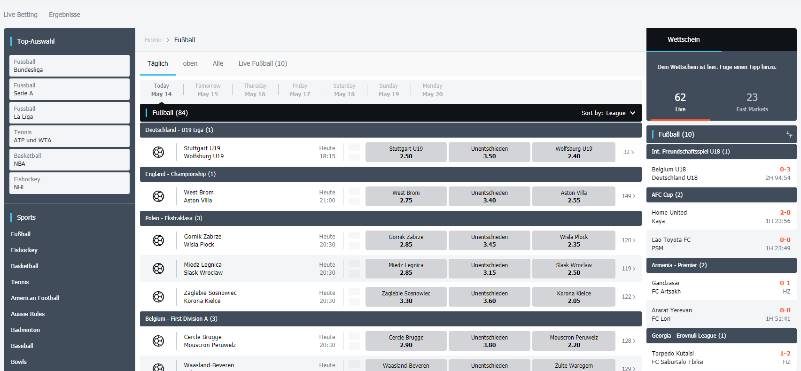Bet on Aston Villa at 2.55

click(x=573, y=197)
